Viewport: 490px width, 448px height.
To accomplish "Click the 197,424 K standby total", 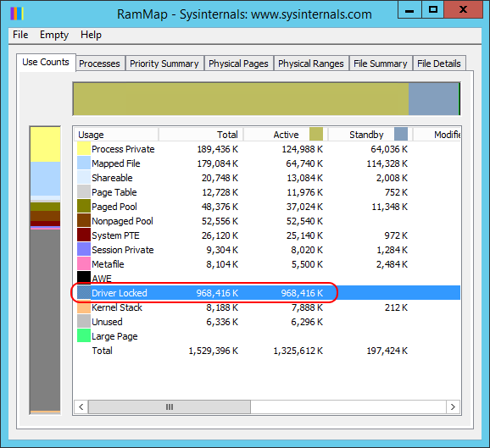I will click(x=387, y=351).
